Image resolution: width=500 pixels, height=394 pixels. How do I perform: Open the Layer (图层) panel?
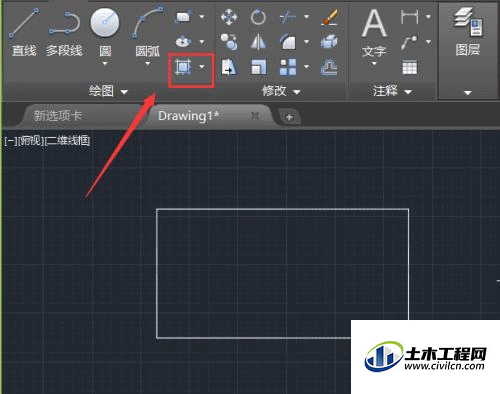(x=468, y=32)
